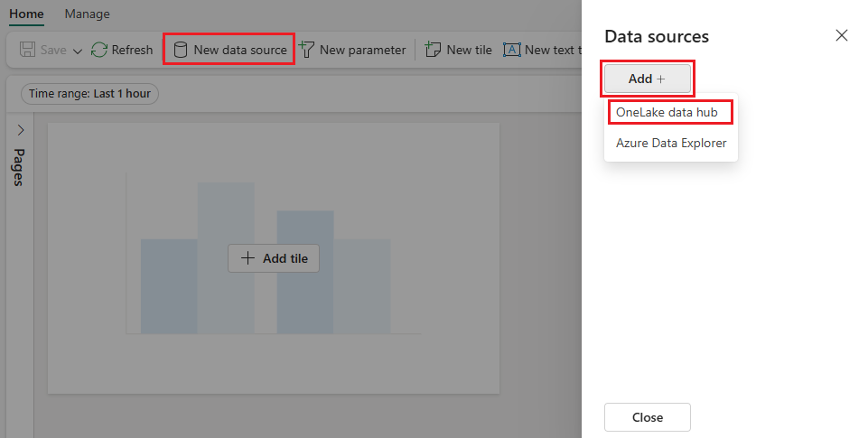Click the New tile icon
Viewport: 868px width, 438px height.
click(x=433, y=50)
